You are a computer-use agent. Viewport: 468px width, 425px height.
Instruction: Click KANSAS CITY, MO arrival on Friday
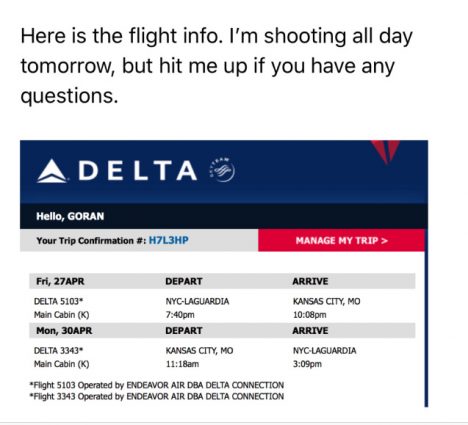tap(327, 301)
